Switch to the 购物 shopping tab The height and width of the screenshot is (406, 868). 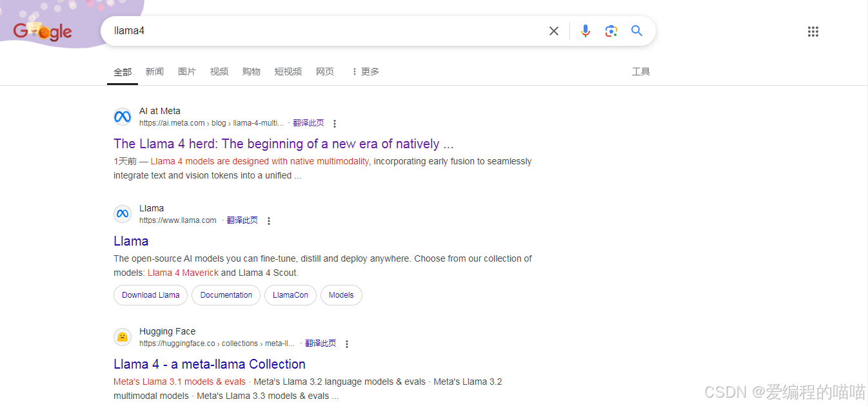point(252,72)
